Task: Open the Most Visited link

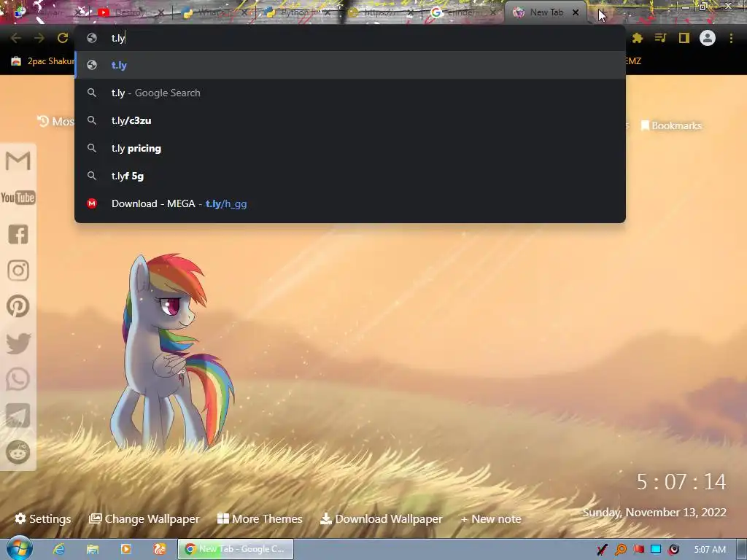Action: click(55, 122)
